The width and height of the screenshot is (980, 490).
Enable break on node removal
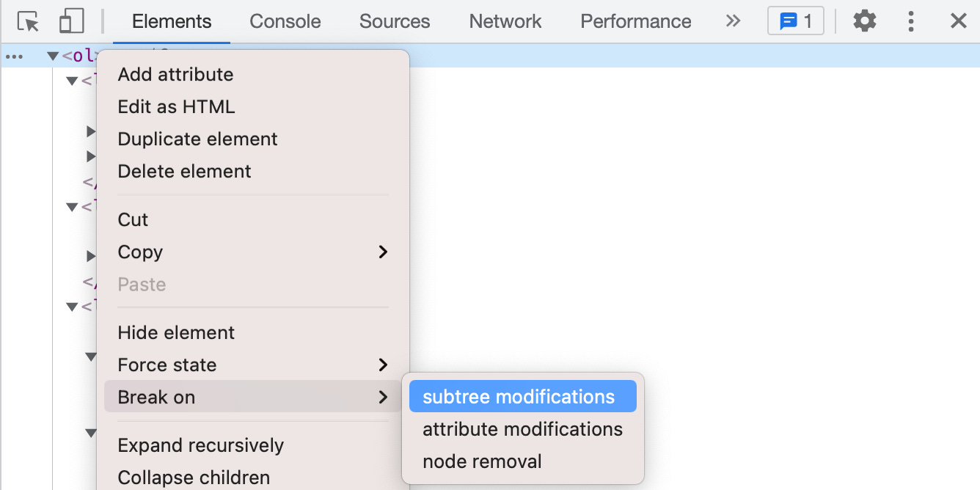point(481,461)
